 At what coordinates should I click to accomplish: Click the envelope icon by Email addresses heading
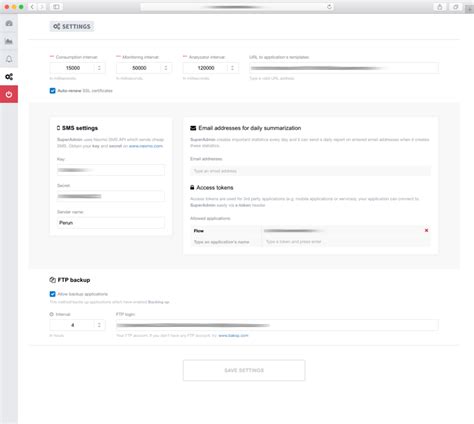tap(193, 128)
